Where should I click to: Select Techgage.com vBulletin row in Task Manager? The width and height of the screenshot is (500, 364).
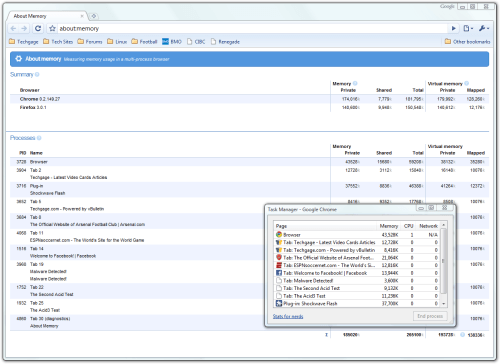(357, 250)
